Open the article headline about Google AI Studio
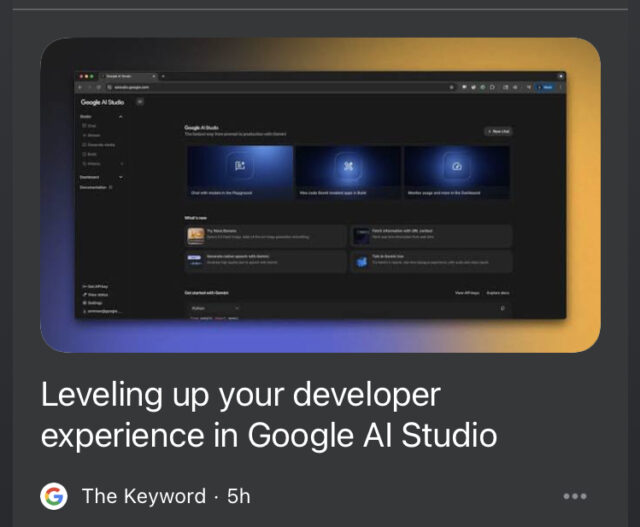The height and width of the screenshot is (527, 640). coord(268,415)
